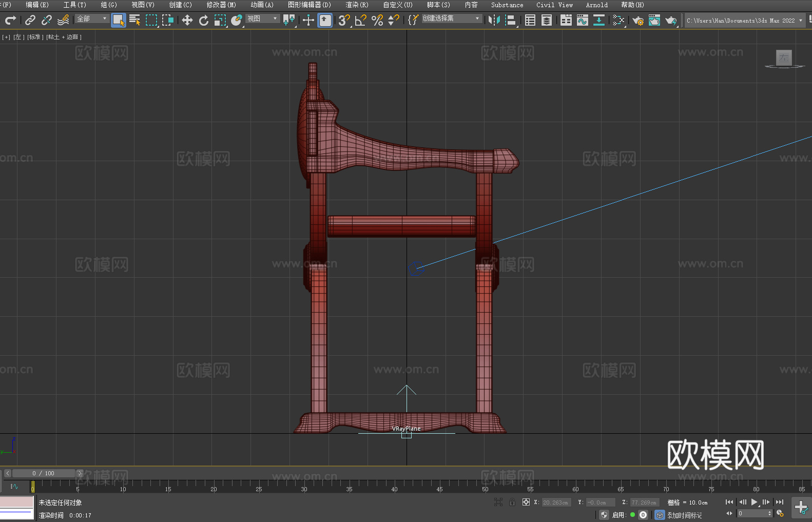812x522 pixels.
Task: Open the reference coordinate '视图' dropdown
Action: point(262,18)
